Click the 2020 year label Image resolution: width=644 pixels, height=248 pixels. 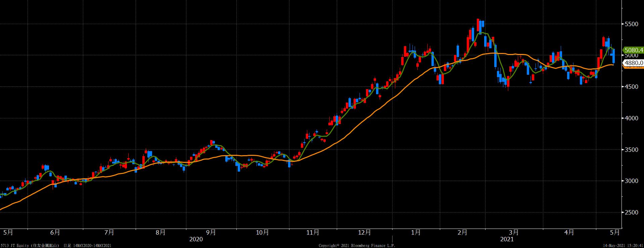[196, 239]
